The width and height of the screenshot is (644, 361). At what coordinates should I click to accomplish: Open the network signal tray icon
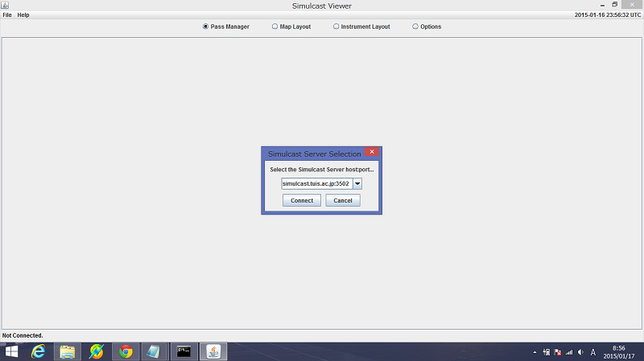569,352
